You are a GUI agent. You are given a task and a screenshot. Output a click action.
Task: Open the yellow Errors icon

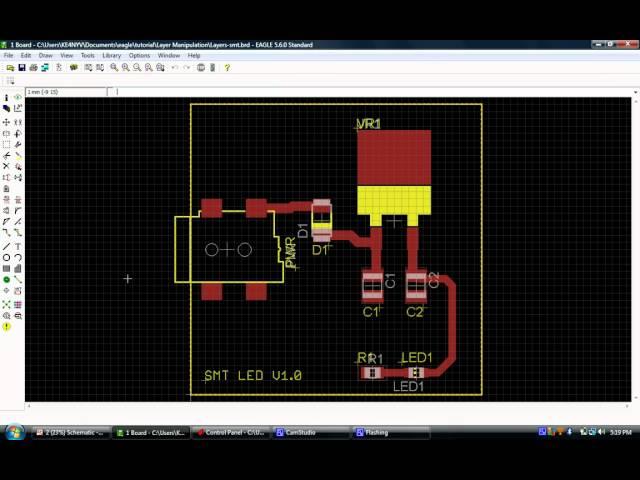6,327
